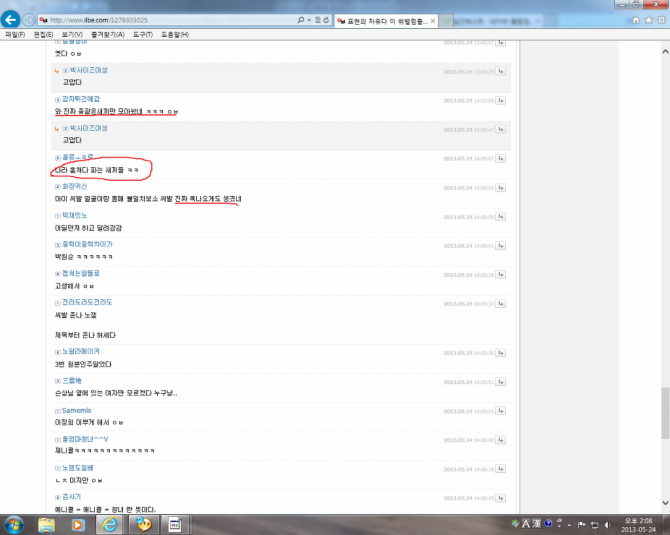Expand the small icon before 화장귀신 username
670x535 pixels.
tap(58, 187)
